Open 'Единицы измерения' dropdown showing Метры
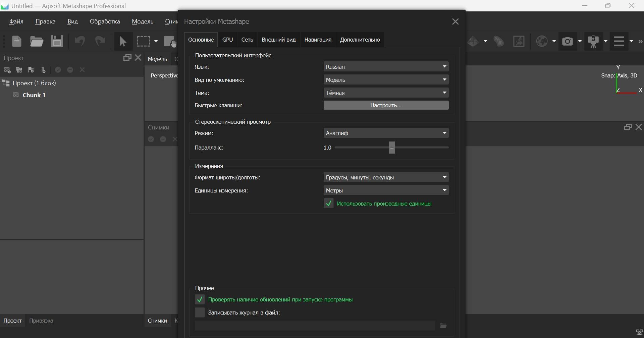This screenshot has height=338, width=644. 386,190
